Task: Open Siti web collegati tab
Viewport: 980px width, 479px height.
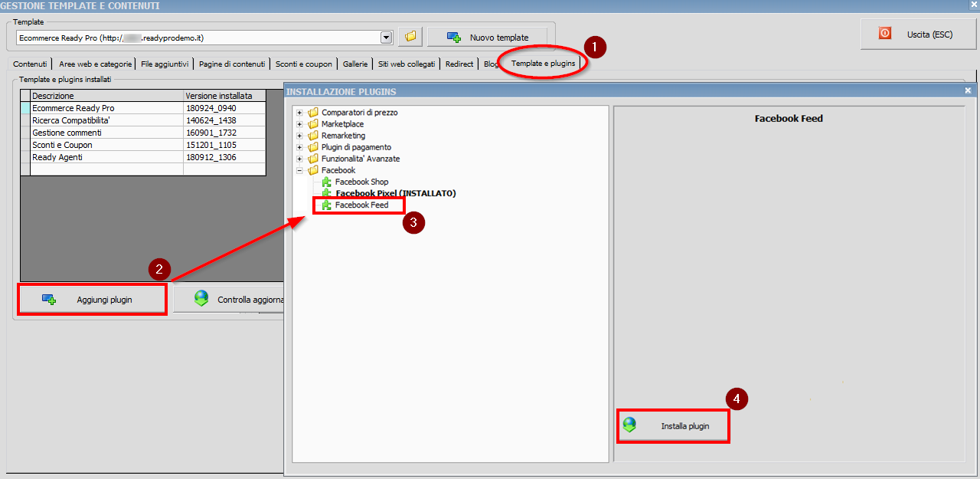Action: point(407,64)
